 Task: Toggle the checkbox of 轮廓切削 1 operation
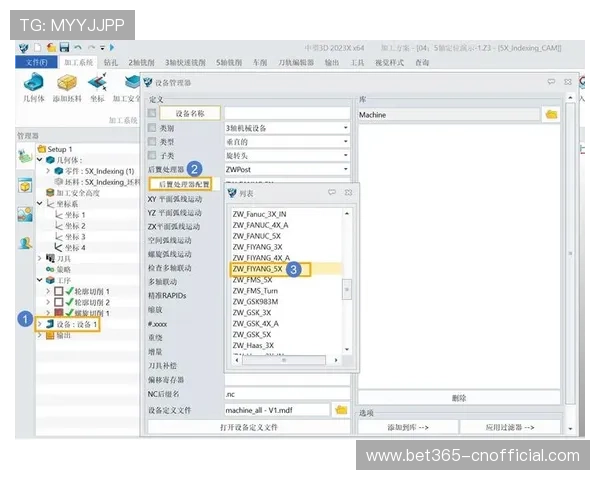point(59,291)
